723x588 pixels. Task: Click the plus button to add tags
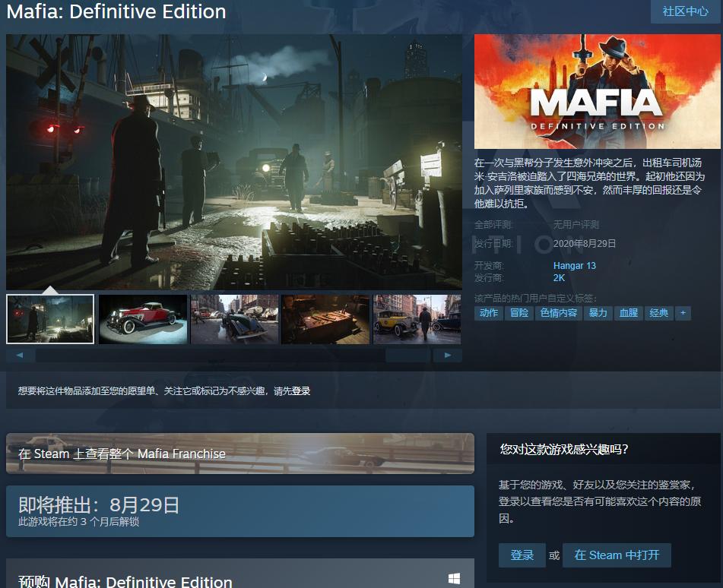[x=683, y=313]
